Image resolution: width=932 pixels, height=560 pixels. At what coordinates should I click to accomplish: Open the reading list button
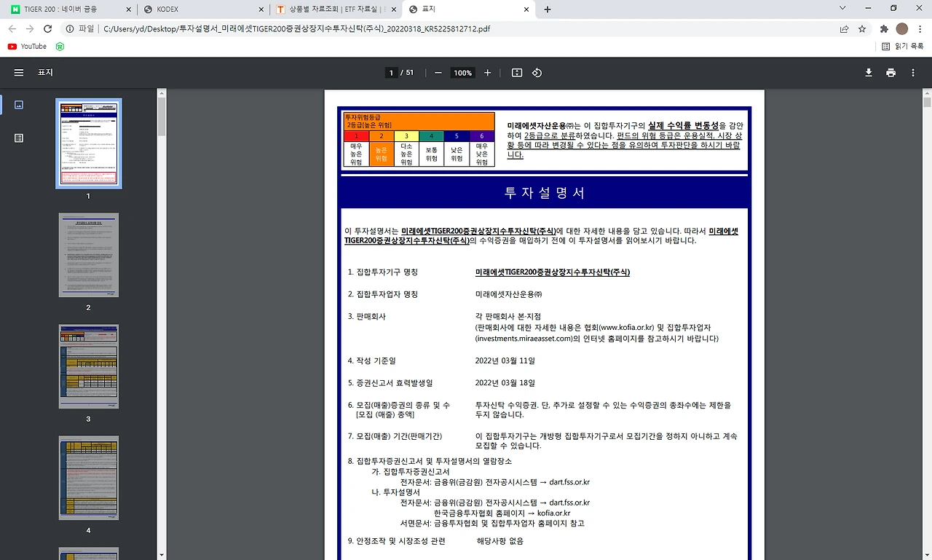902,46
